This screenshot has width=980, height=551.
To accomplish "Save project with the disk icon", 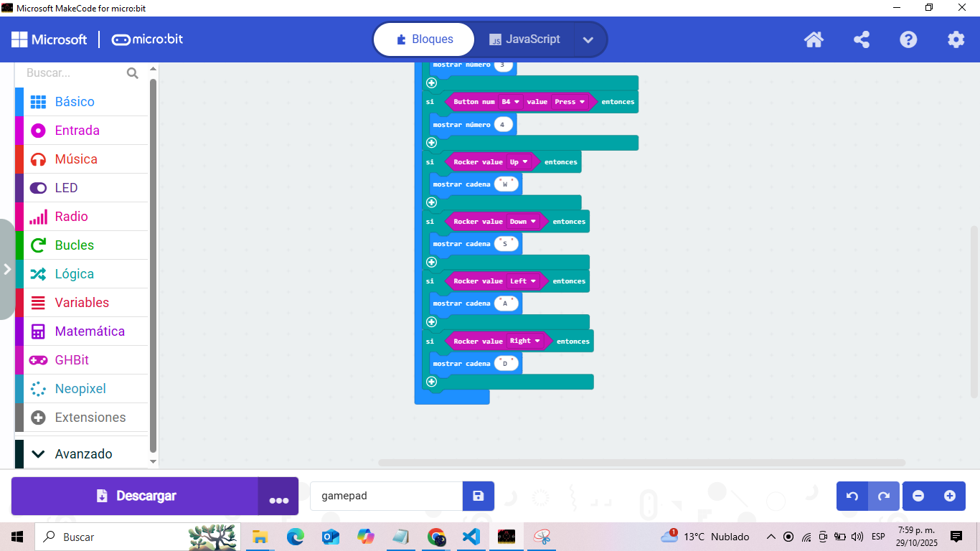I will [479, 496].
